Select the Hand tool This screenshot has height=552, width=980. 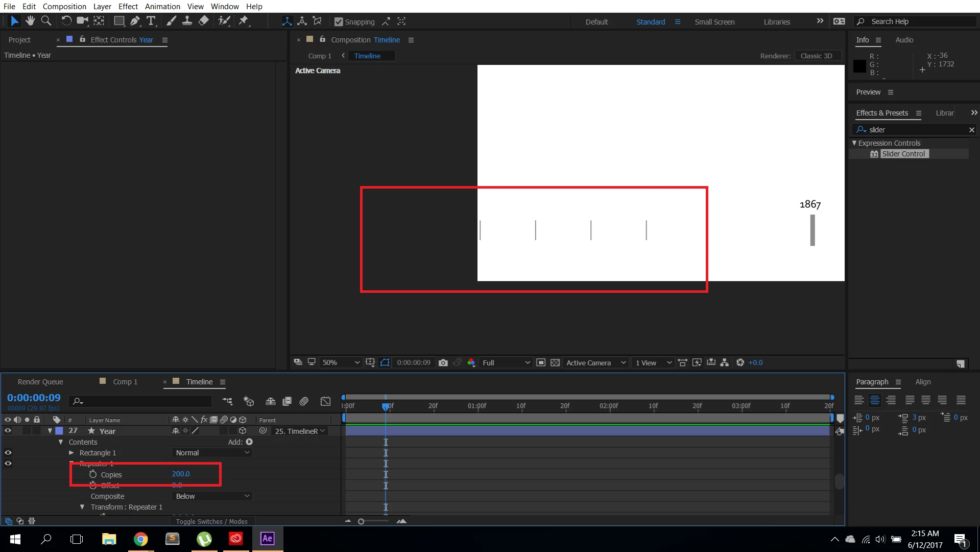(30, 21)
